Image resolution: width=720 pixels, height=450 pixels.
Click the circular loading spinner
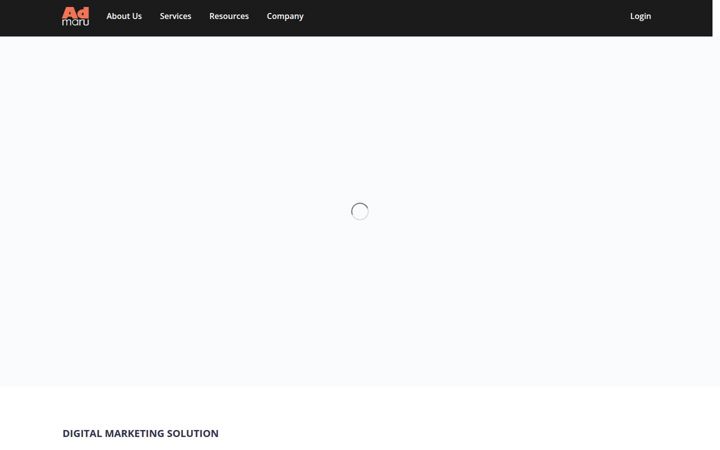click(x=360, y=211)
